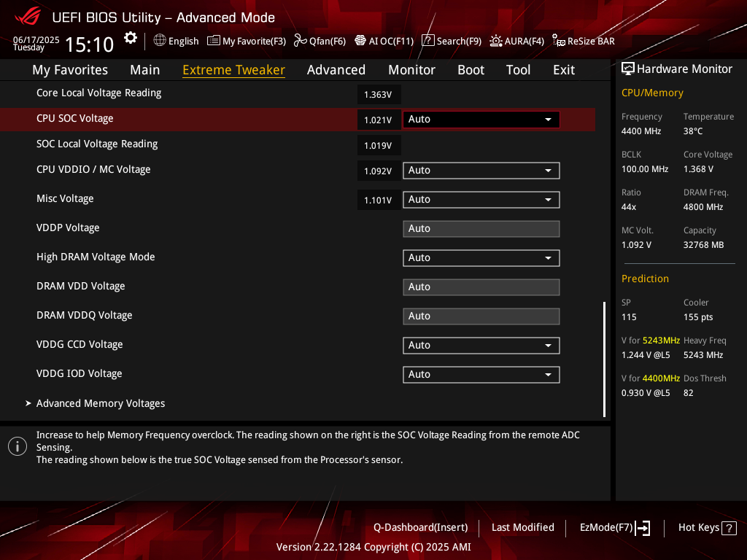Click the settings list scrollbar
Viewport: 747px width, 560px height.
[605, 359]
